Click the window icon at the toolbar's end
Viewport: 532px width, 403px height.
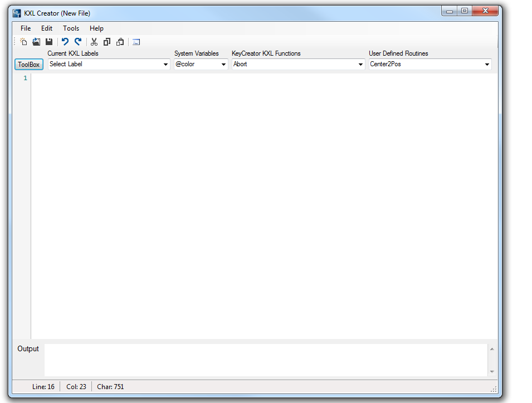click(136, 42)
